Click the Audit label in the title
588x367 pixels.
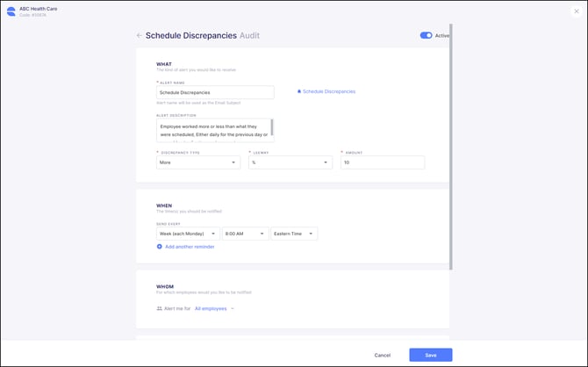coord(249,35)
